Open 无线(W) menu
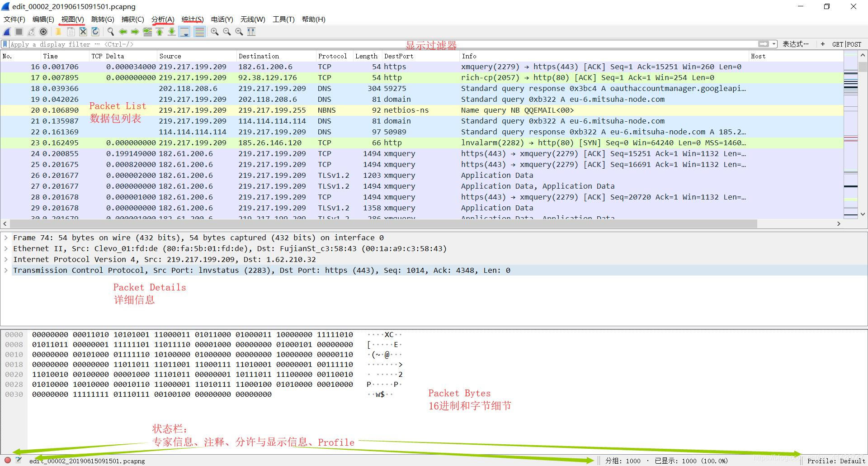Image resolution: width=868 pixels, height=466 pixels. [x=253, y=19]
